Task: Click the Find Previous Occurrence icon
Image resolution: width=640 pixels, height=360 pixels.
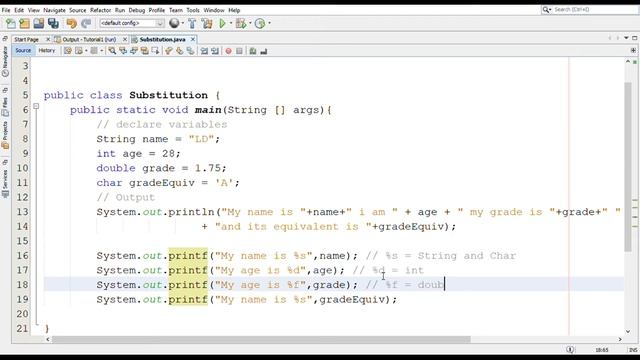Action: pyautogui.click(x=122, y=51)
